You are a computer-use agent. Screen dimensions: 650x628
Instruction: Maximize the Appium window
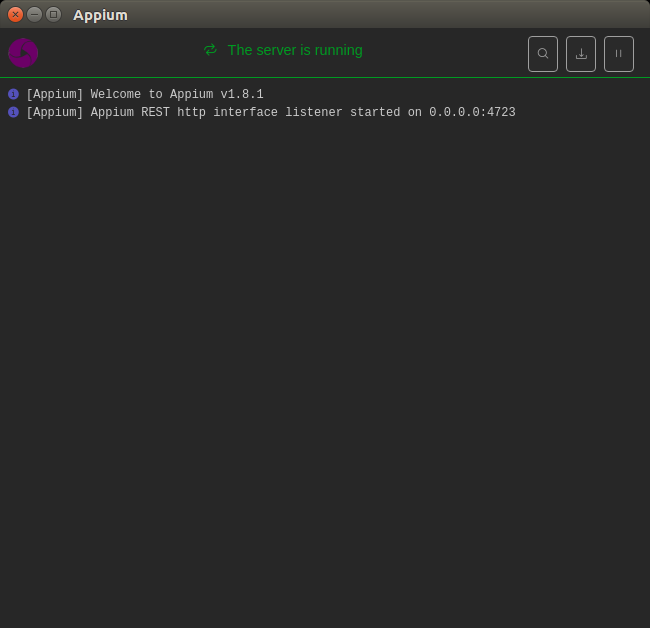pos(53,15)
